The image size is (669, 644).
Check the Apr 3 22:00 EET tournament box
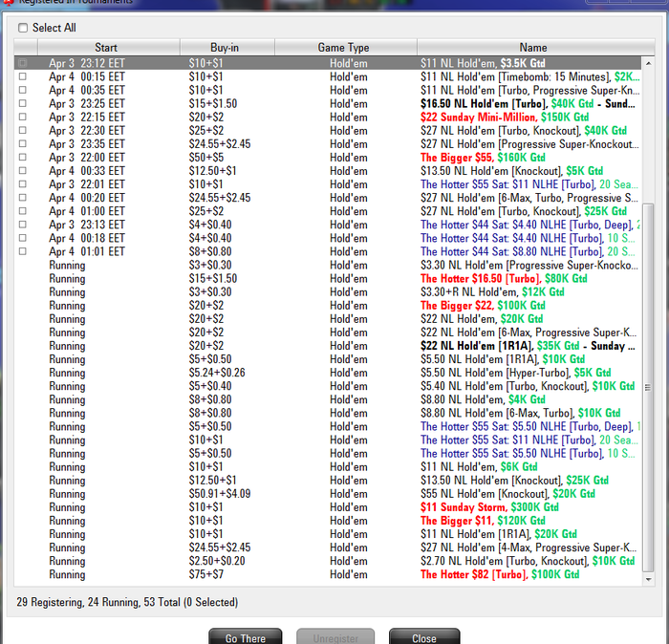[23, 157]
